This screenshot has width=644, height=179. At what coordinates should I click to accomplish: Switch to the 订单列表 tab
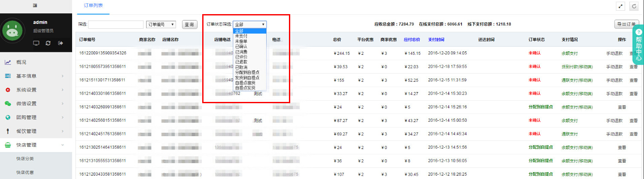pyautogui.click(x=93, y=6)
